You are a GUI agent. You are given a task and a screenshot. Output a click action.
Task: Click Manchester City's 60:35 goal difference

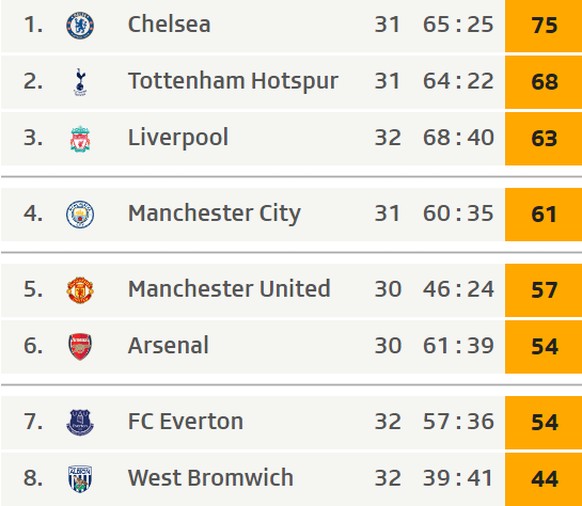458,213
